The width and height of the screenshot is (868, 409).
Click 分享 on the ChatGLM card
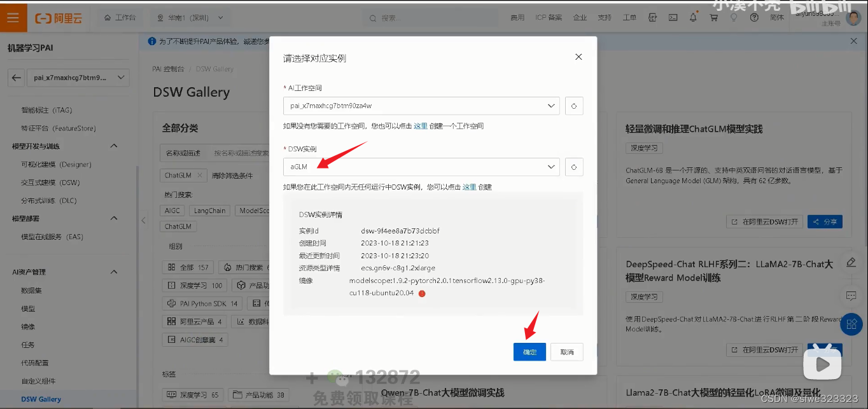click(825, 222)
